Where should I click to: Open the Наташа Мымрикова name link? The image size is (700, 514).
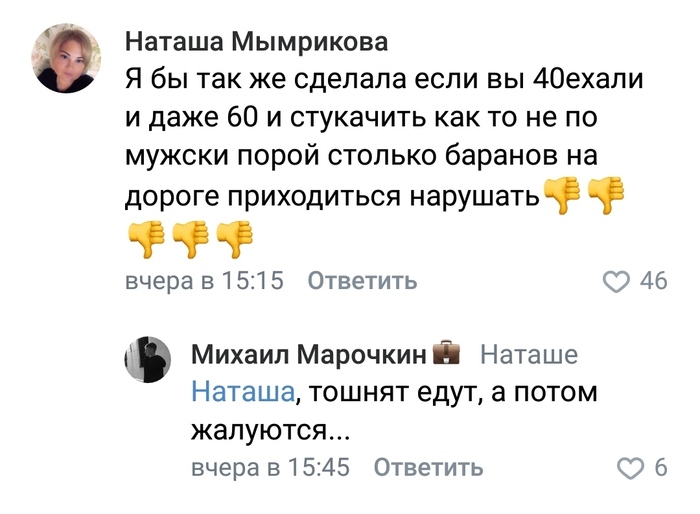(x=256, y=41)
